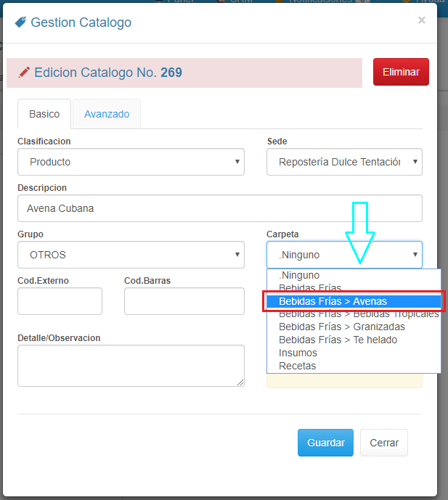Pick "Bebidas Frías > Granizadas" from list

click(341, 327)
